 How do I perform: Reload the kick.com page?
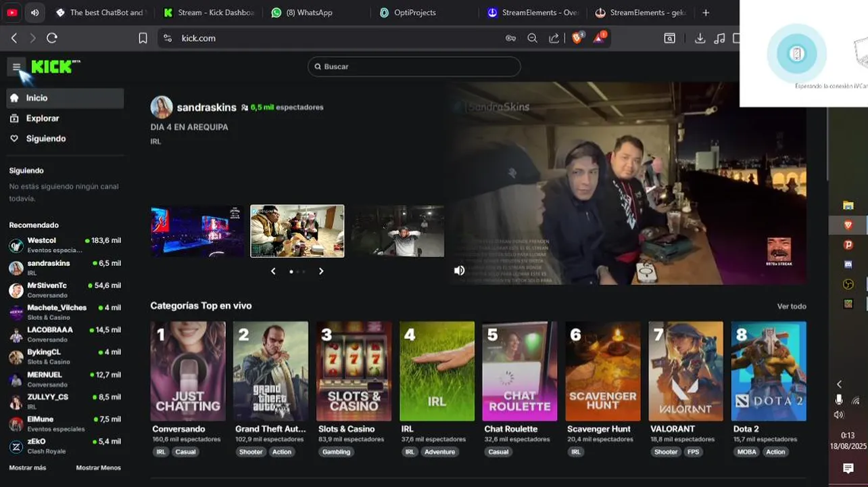pos(52,39)
